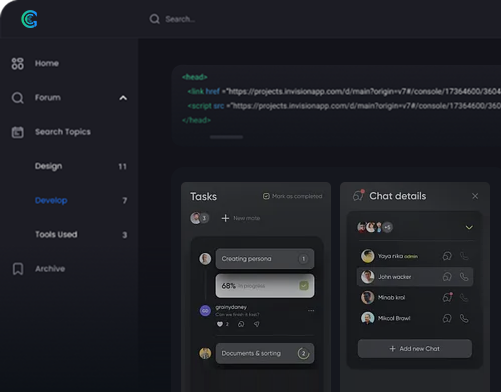Viewport: 501px width, 392px height.
Task: Like the grainydaney comment heart icon
Action: tap(220, 324)
